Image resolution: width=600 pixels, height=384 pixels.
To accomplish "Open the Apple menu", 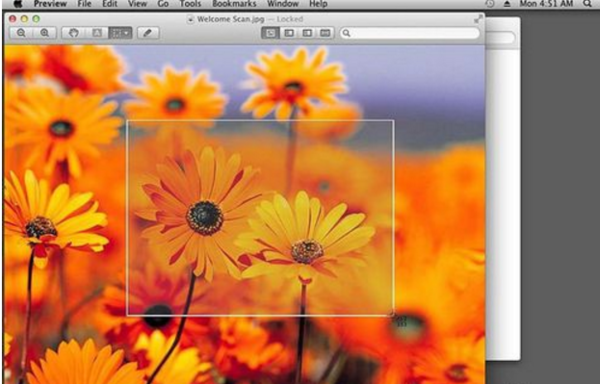I will coord(18,4).
